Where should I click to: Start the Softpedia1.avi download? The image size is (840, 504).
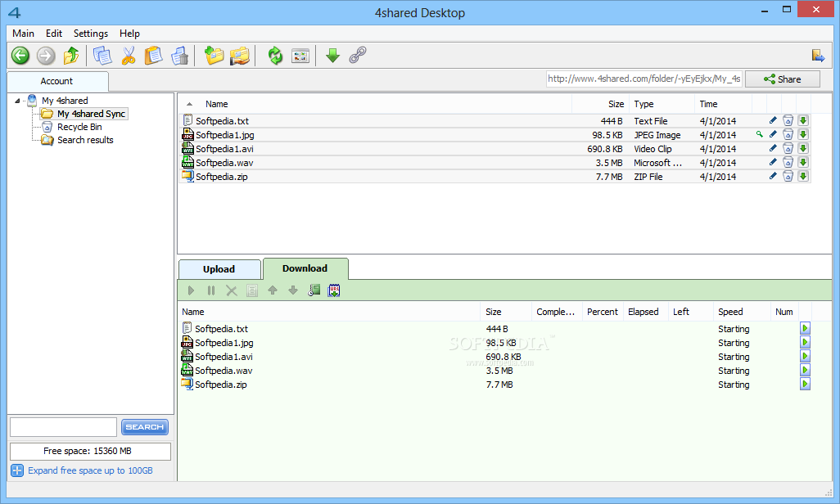[x=805, y=356]
